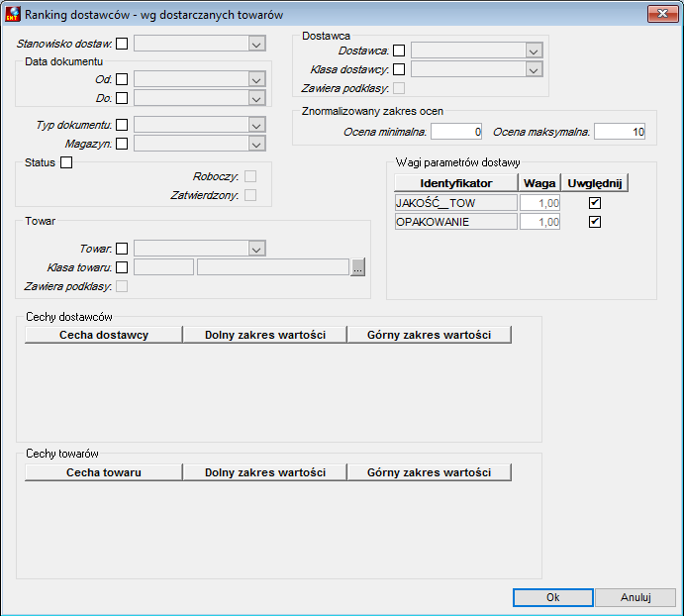Open the Klasa towaru browse (...) button
This screenshot has height=616, width=684.
coord(357,267)
